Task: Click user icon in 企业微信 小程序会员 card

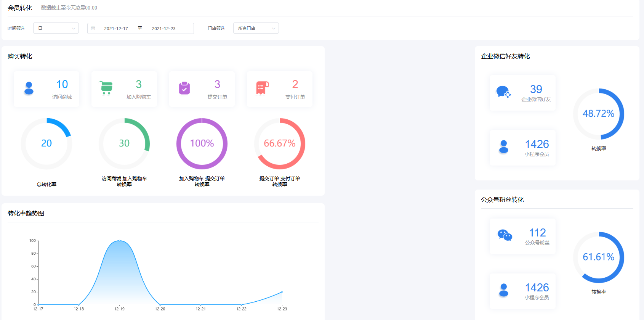Action: [x=504, y=147]
